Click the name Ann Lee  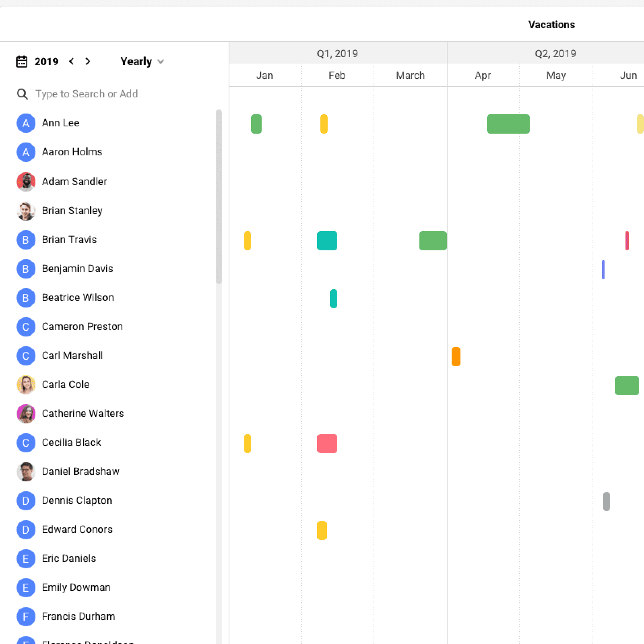tap(60, 123)
